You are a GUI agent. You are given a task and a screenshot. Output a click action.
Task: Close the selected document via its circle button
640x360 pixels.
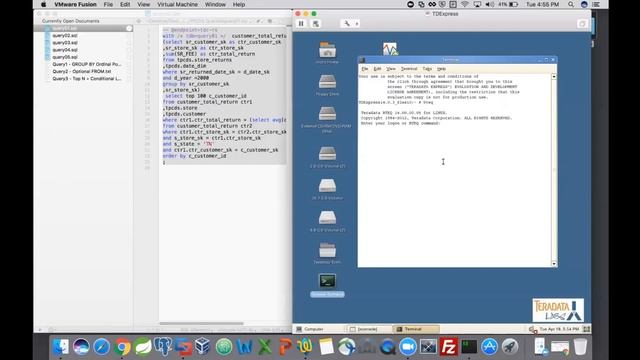click(129, 28)
